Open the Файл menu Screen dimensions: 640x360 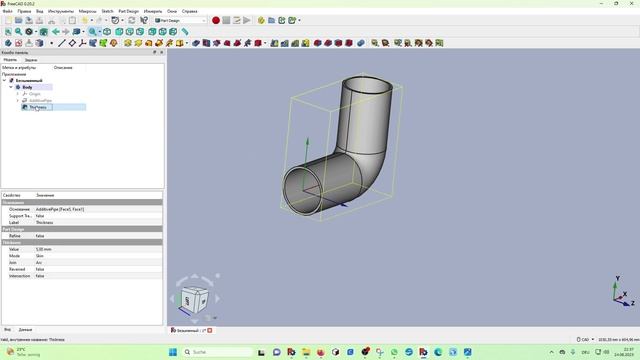(x=7, y=11)
